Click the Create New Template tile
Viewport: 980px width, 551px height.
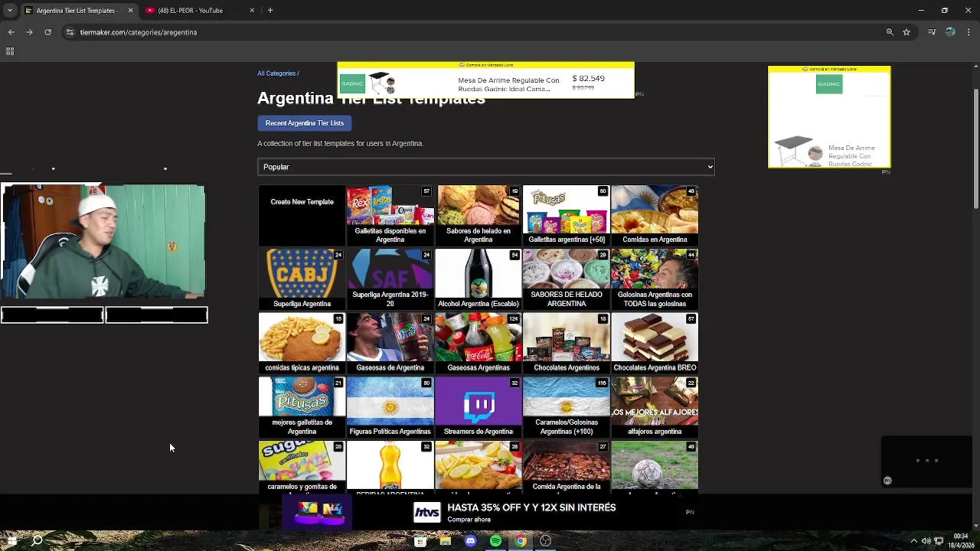pos(302,215)
